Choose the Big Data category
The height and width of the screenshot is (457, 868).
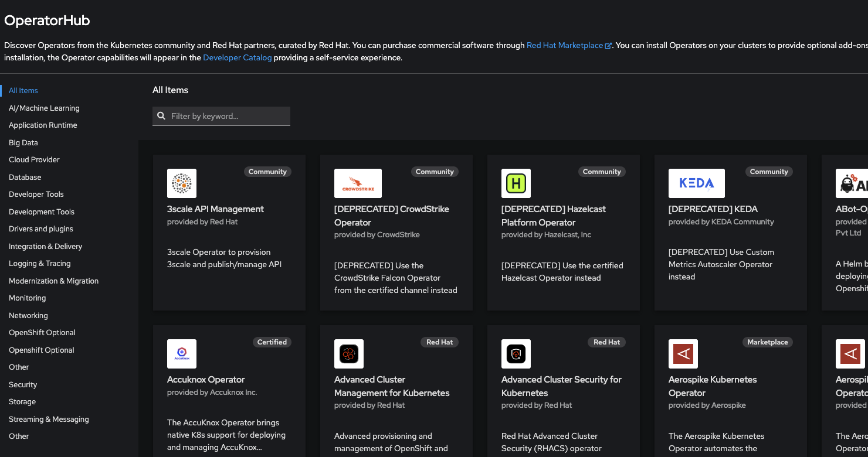23,143
